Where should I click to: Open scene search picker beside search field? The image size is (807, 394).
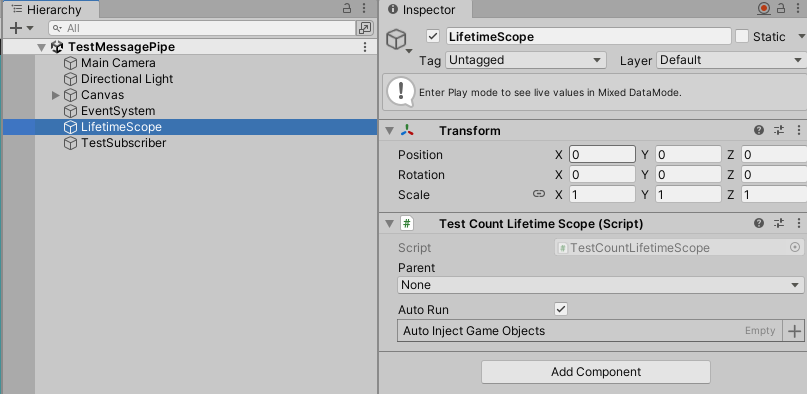pyautogui.click(x=365, y=28)
